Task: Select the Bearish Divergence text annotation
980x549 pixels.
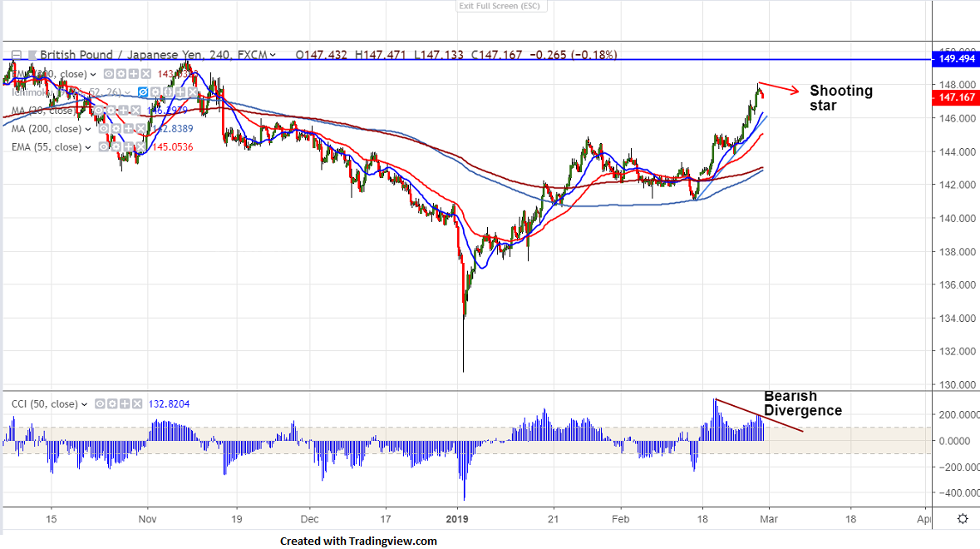Action: pyautogui.click(x=802, y=403)
